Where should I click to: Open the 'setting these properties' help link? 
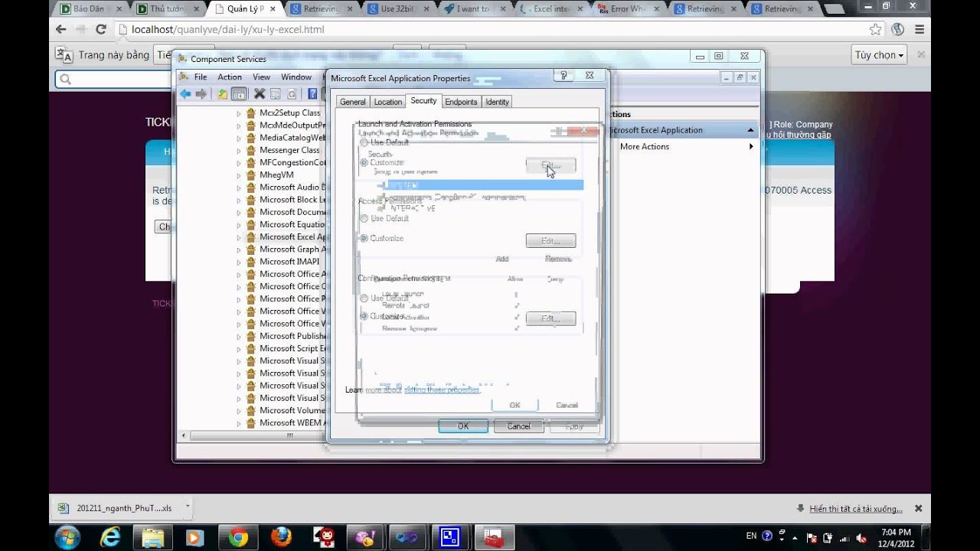point(442,390)
